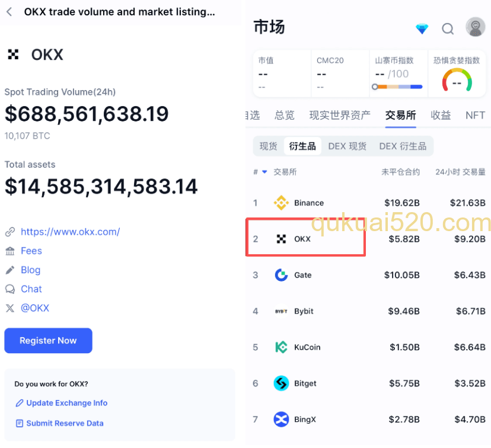Click the edit icon beside Update Exchange Info
The height and width of the screenshot is (448, 491).
[20, 403]
